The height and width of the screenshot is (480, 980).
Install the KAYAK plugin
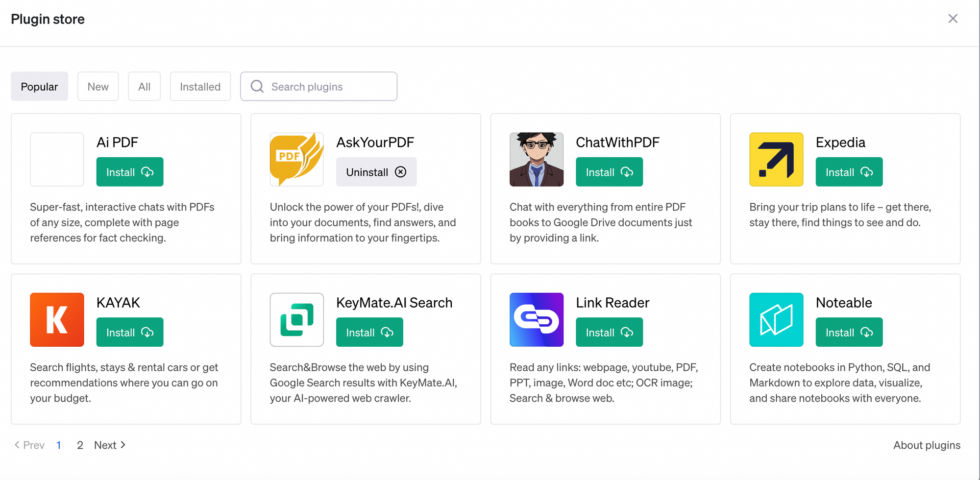click(x=130, y=332)
